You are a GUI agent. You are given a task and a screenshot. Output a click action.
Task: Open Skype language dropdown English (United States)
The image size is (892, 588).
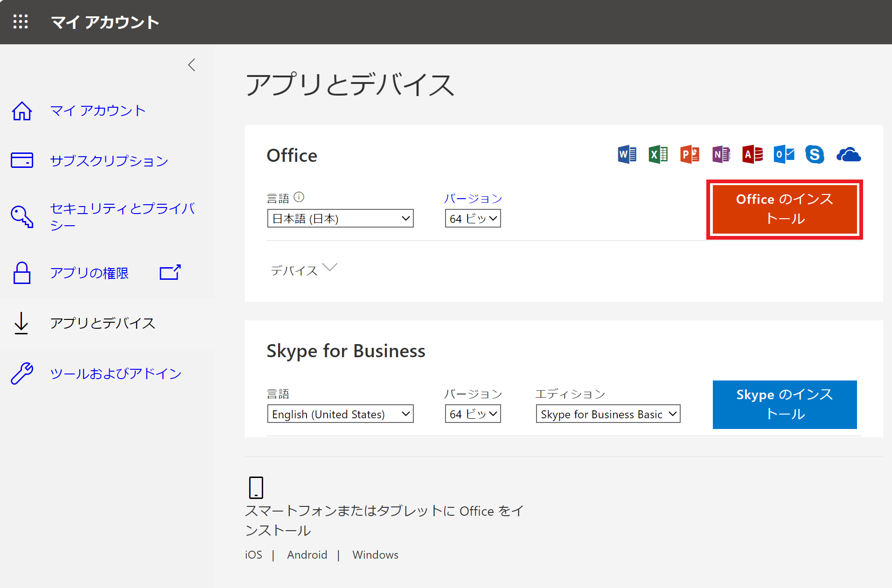tap(340, 414)
